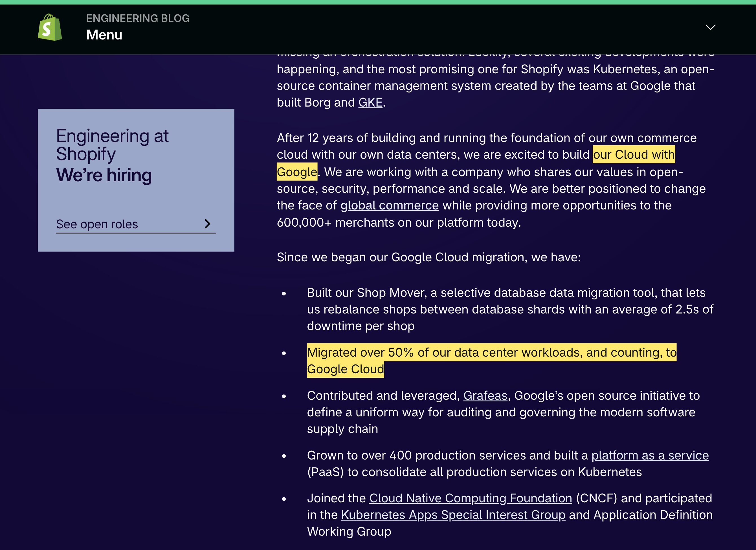Click '600,000+ merchants on our platform' text

click(381, 222)
